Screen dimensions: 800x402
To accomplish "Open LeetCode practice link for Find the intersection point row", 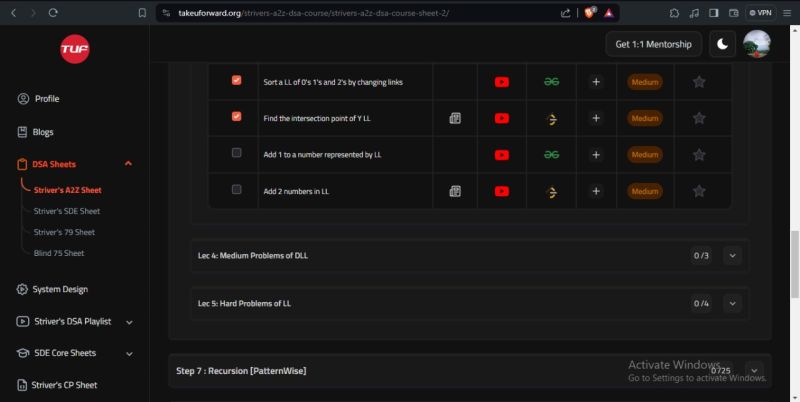I will pos(552,119).
